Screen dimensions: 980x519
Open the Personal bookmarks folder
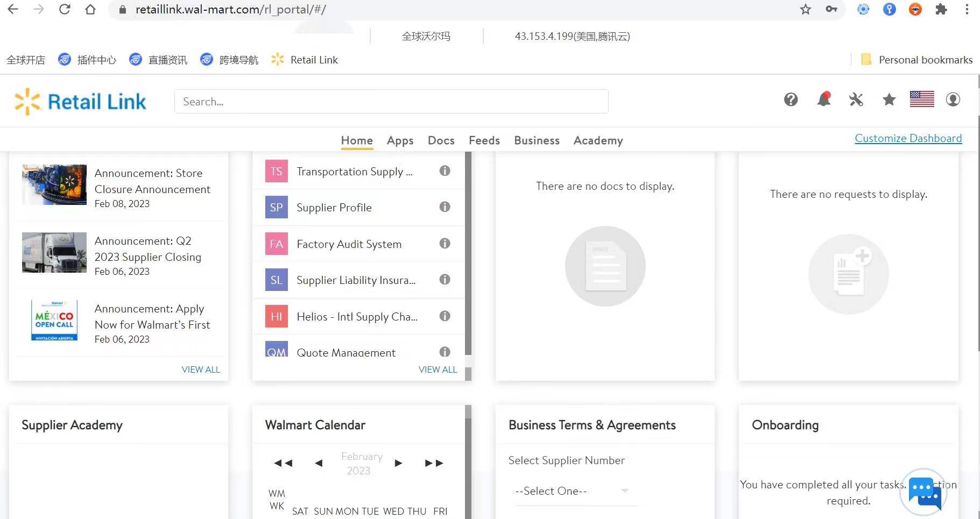(x=917, y=60)
